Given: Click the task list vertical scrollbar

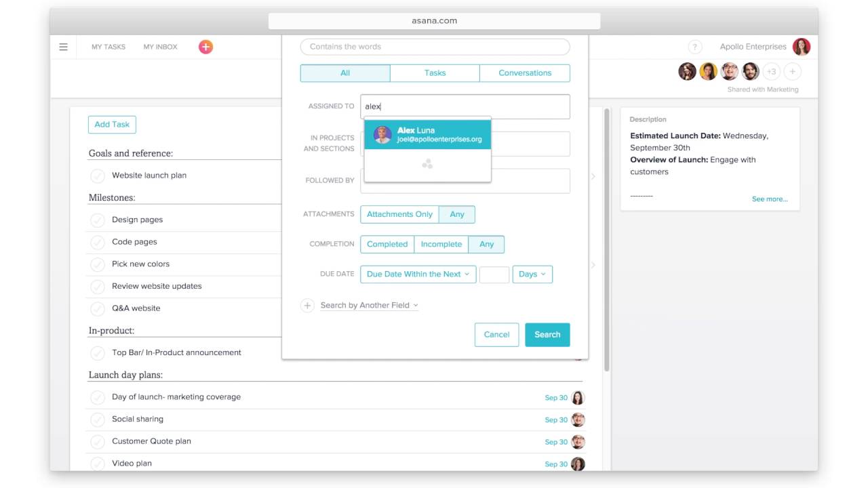Looking at the screenshot, I should pyautogui.click(x=606, y=239).
